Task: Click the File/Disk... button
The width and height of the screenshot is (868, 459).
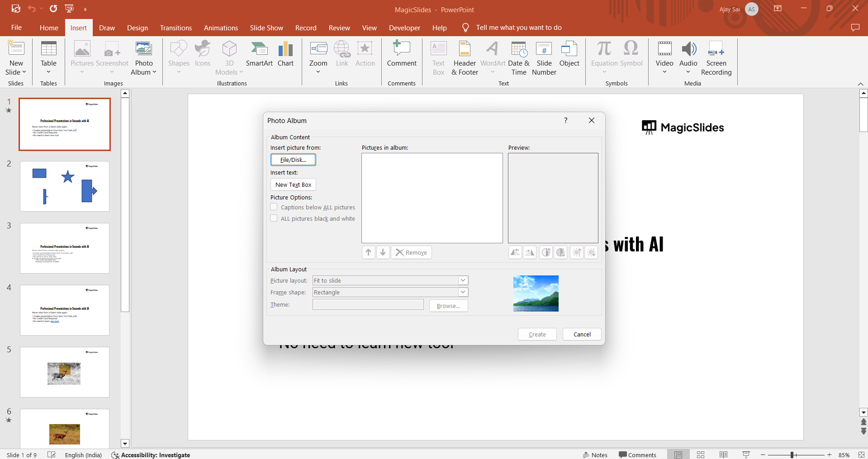Action: pos(293,160)
